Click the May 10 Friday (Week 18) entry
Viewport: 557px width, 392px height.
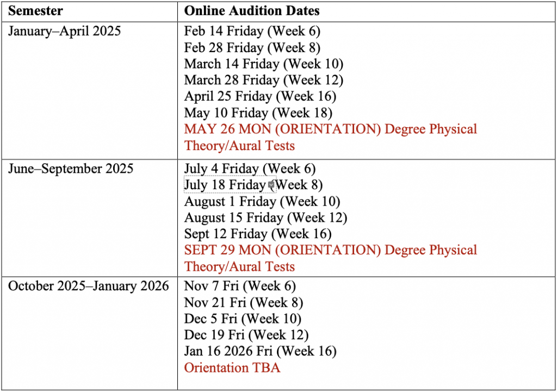[258, 113]
